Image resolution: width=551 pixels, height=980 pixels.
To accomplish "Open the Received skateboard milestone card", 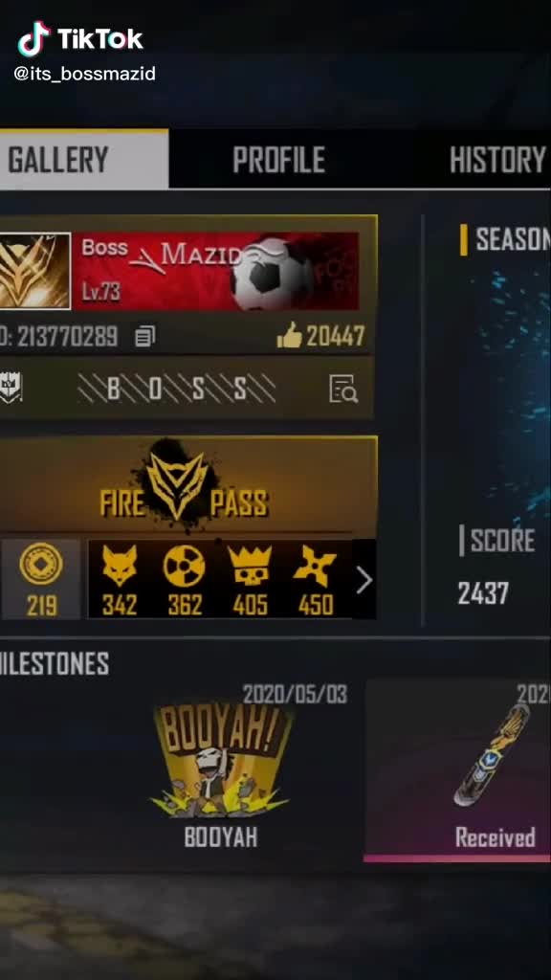I will [456, 770].
